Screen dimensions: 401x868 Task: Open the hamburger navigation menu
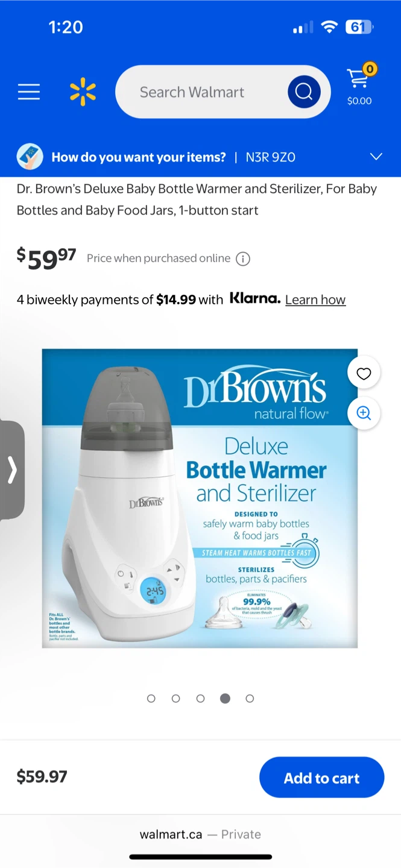point(28,92)
